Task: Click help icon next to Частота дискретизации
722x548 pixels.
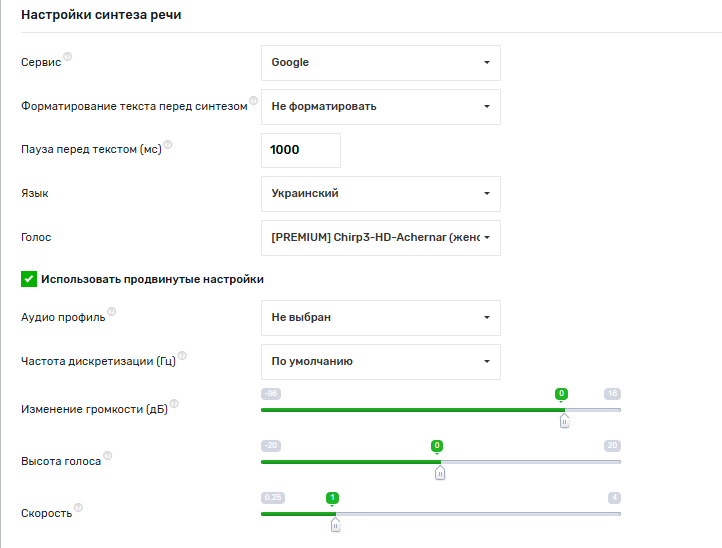Action: tap(182, 356)
